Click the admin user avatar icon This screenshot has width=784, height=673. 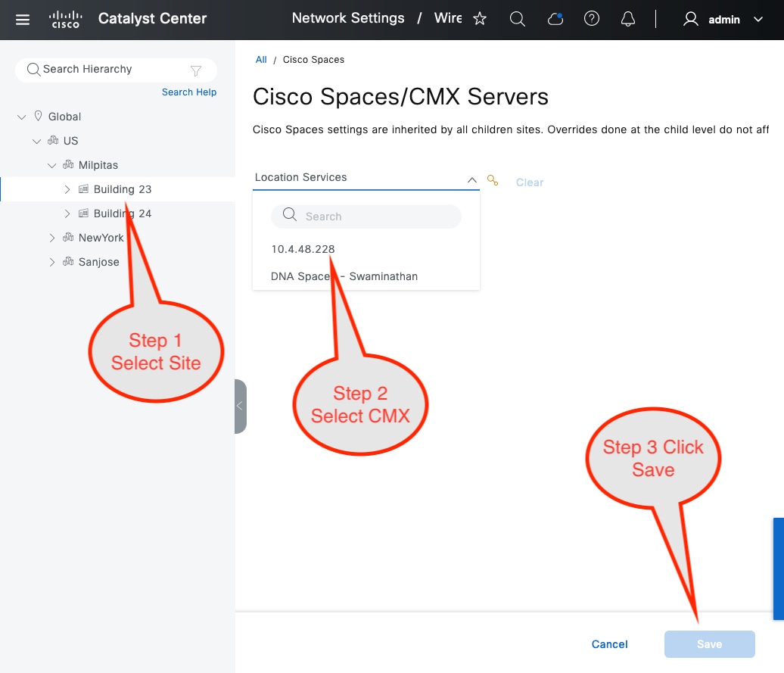click(x=690, y=19)
